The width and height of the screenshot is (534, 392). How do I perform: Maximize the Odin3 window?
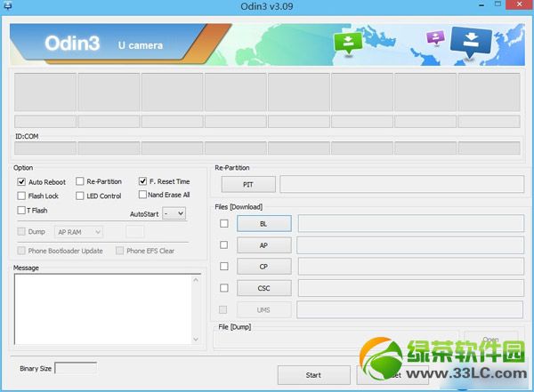(x=498, y=4)
